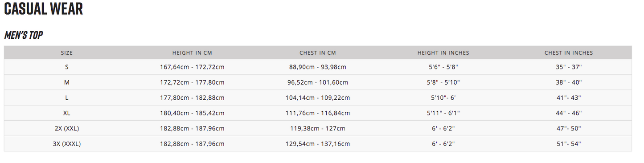Click the CASUAL WEAR heading

[43, 9]
